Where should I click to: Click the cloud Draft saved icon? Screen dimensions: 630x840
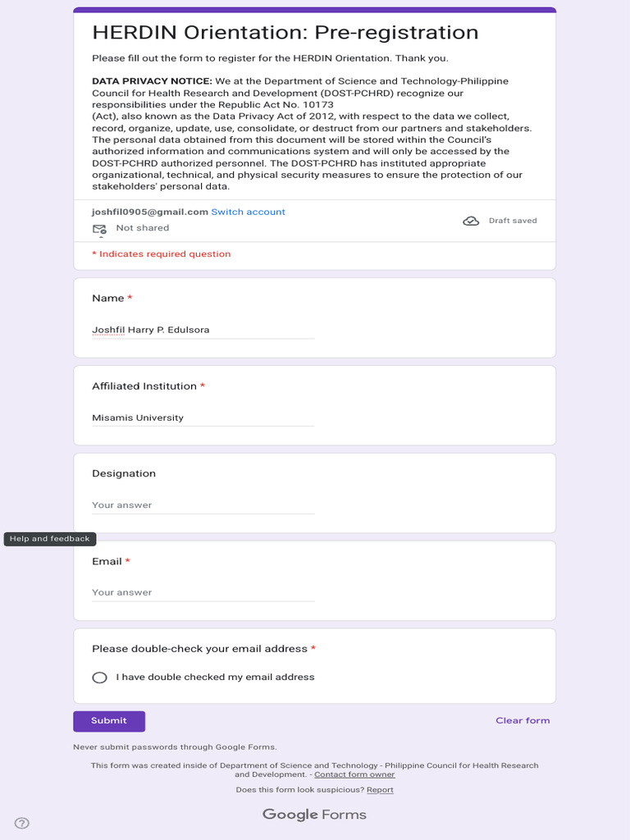point(471,221)
